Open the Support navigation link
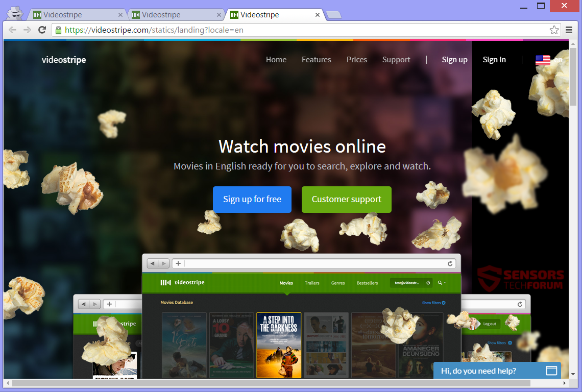The image size is (582, 392). point(396,60)
